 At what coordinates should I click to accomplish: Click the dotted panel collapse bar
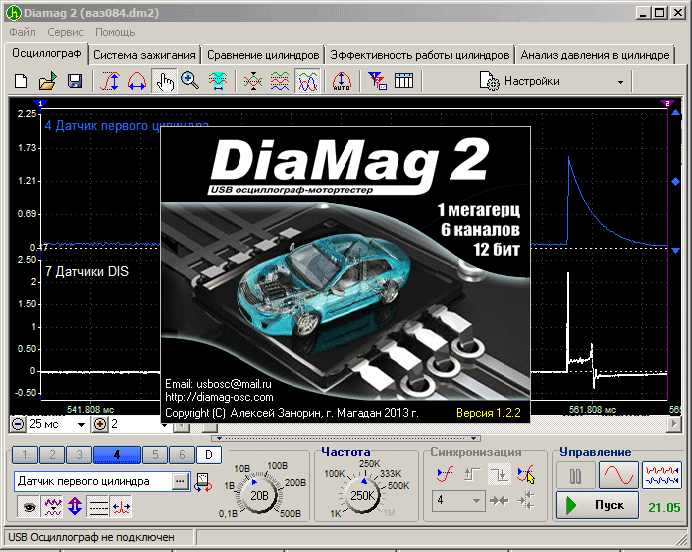tap(346, 439)
